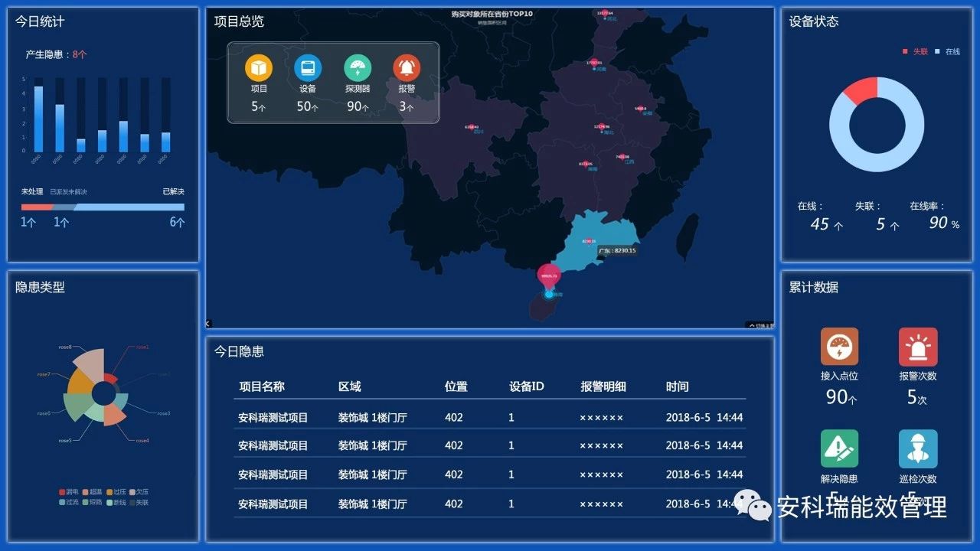Click the rose7 orange chart slice
Screen dimensions: 980x551
(x=79, y=381)
